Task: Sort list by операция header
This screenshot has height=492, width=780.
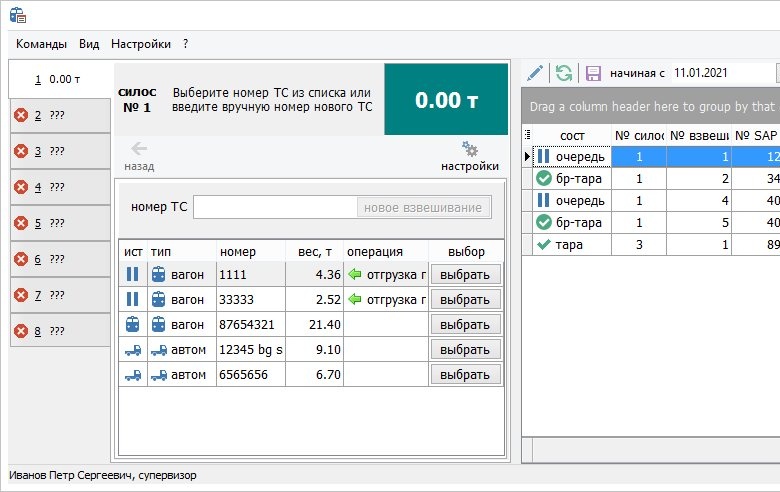Action: [386, 252]
